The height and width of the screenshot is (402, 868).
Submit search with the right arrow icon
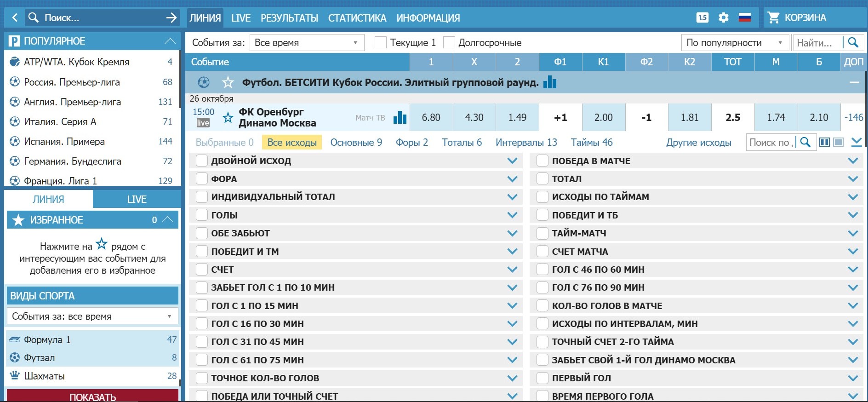[171, 17]
